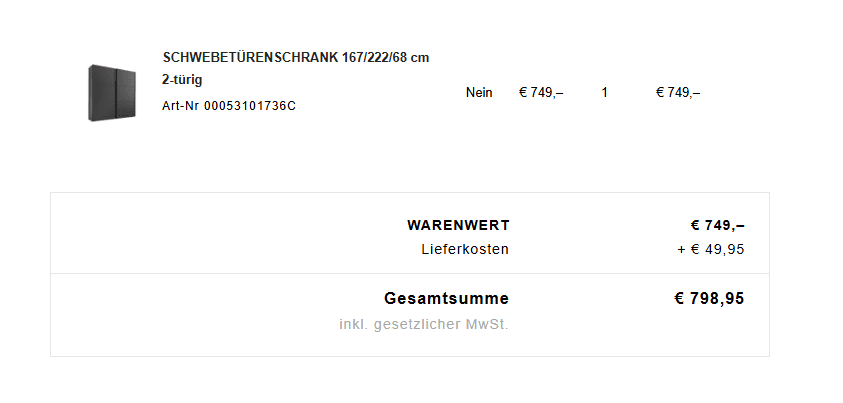Select the Gesamtsumme label
The width and height of the screenshot is (843, 403).
(446, 298)
